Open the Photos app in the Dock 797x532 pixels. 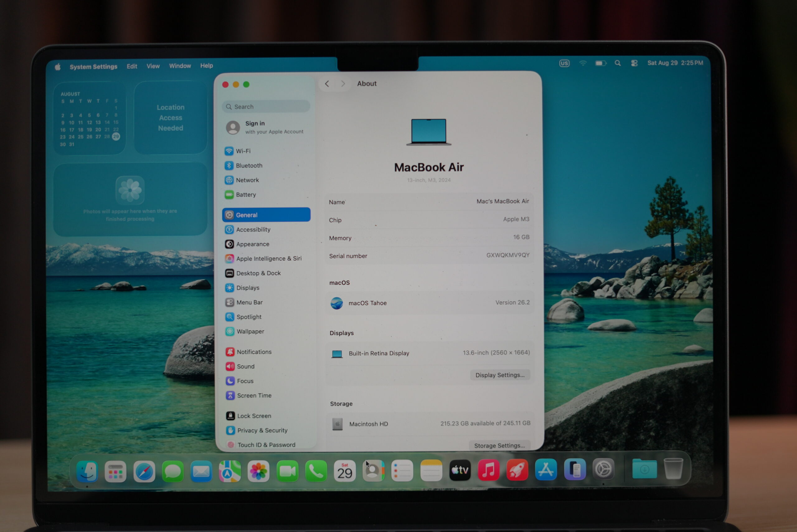click(259, 471)
